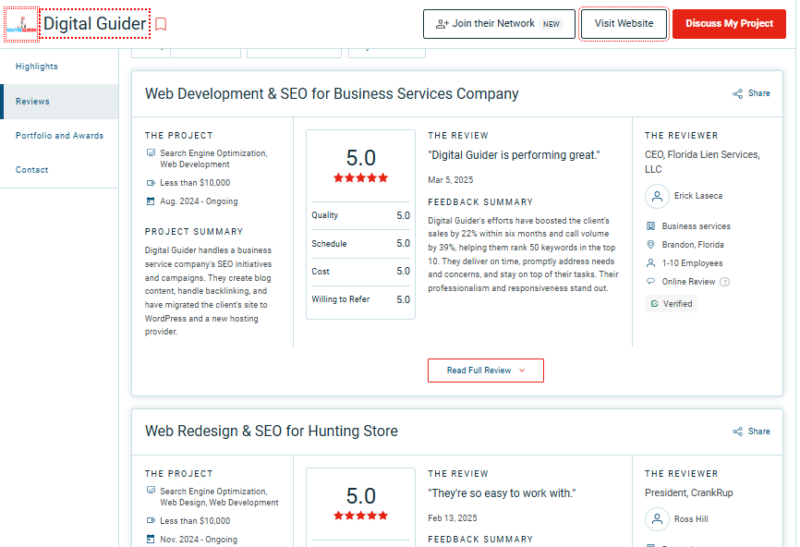Click the quote "They're so easy to work with."
The width and height of the screenshot is (800, 547).
coord(502,493)
